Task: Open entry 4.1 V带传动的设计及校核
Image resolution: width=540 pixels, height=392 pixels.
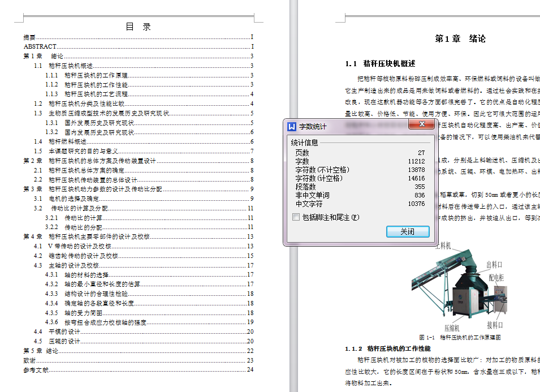Action: pyautogui.click(x=74, y=245)
